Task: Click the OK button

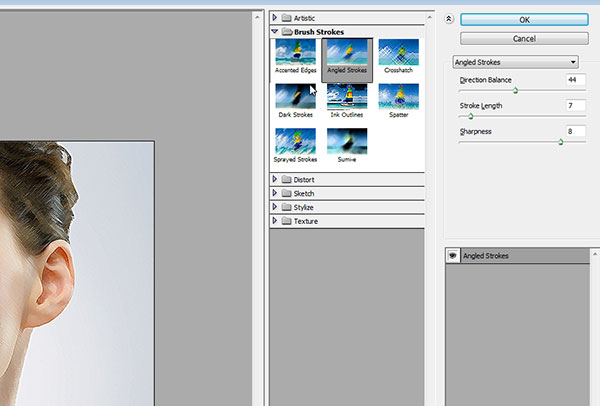Action: (524, 19)
